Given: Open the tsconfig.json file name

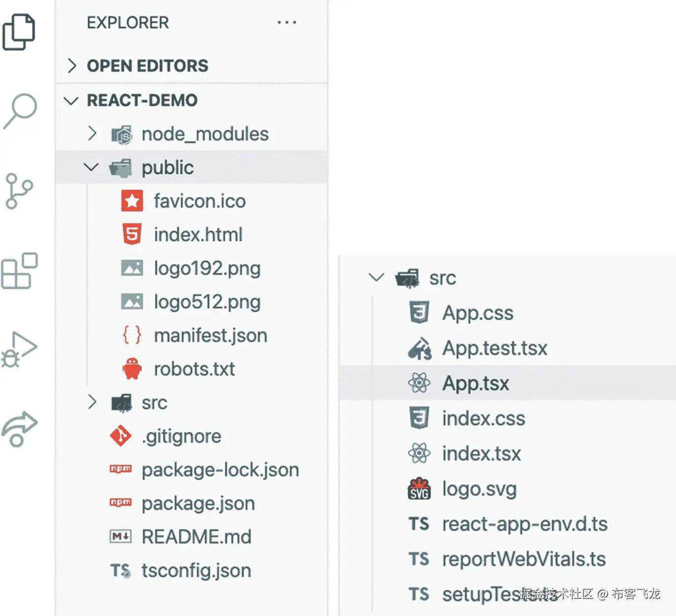Looking at the screenshot, I should (x=196, y=571).
